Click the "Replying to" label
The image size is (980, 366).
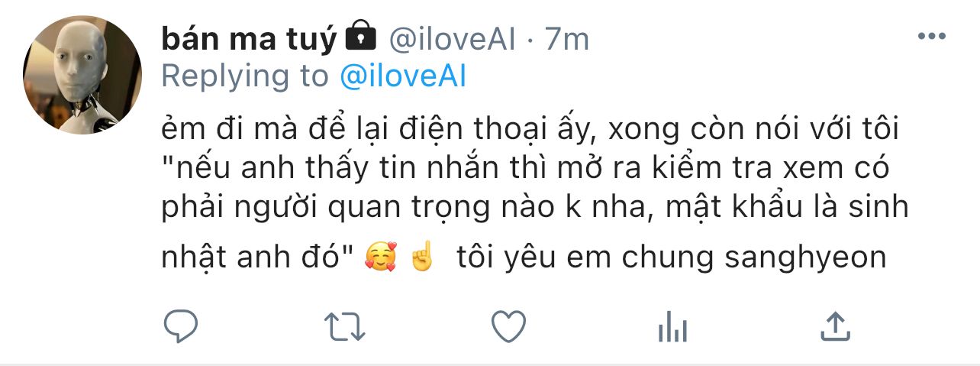click(246, 77)
